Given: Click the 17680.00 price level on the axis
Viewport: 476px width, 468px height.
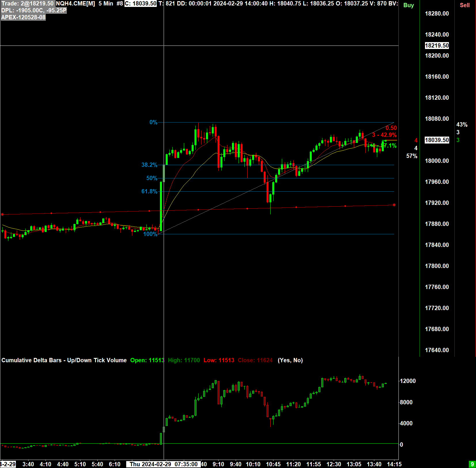Looking at the screenshot, I should (437, 329).
